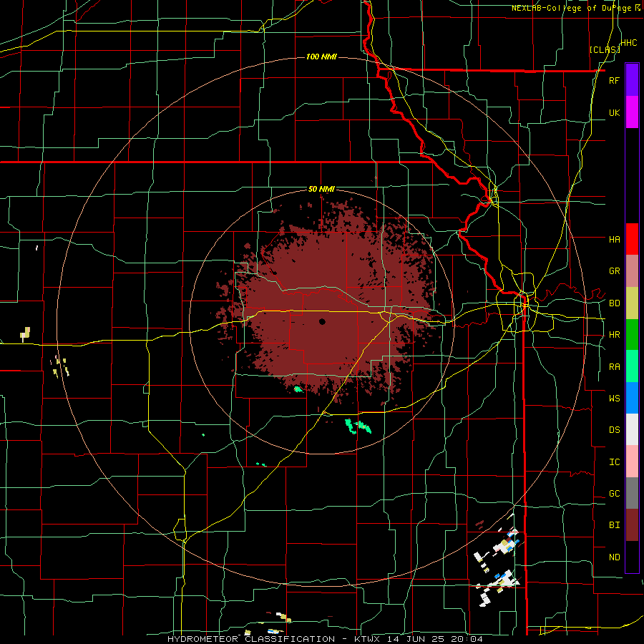
Task: Click the HHC product label
Action: click(629, 43)
